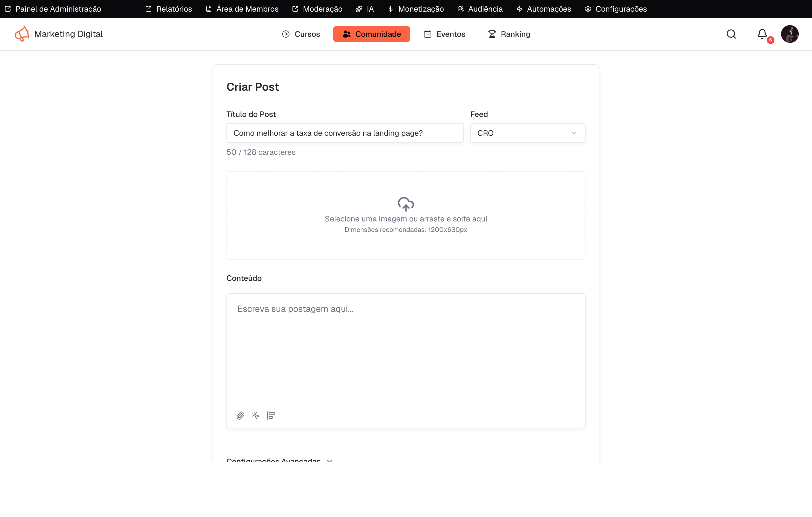Click the Marketing Digital megaphone logo

coord(22,34)
